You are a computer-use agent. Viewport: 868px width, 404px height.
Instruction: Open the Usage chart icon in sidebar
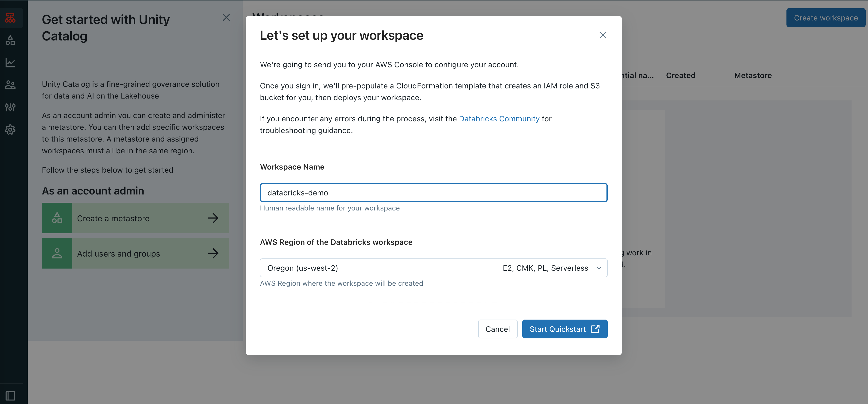coord(10,63)
